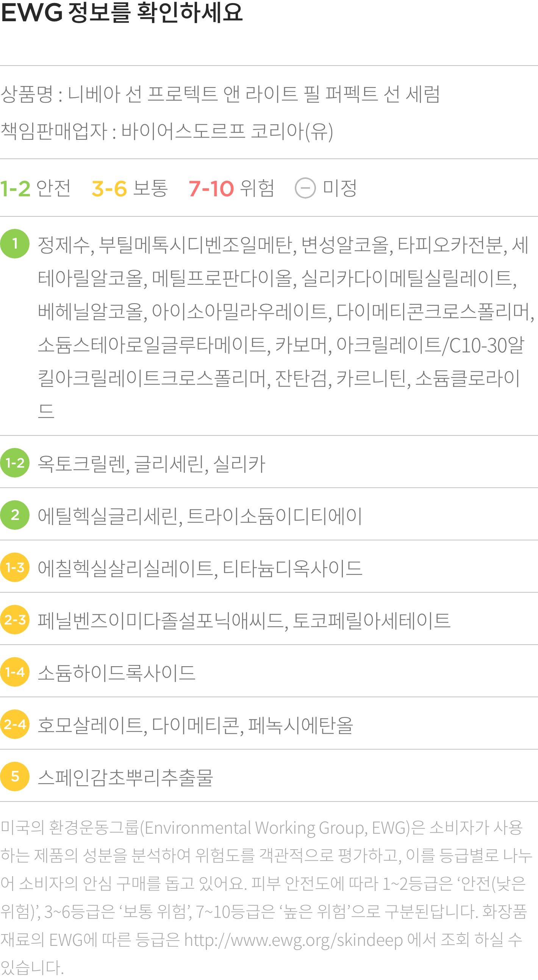The width and height of the screenshot is (538, 980).
Task: Click the yellow 1-3 grade badge
Action: (x=15, y=567)
